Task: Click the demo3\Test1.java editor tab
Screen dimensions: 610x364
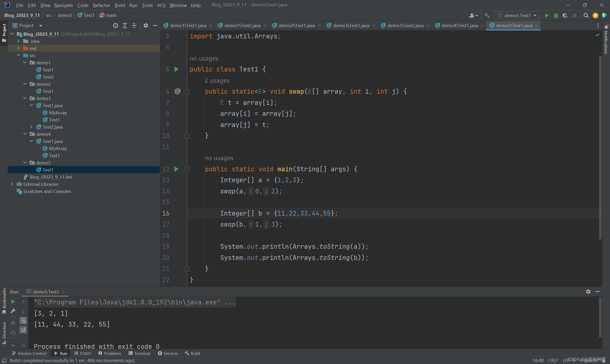Action: click(351, 25)
